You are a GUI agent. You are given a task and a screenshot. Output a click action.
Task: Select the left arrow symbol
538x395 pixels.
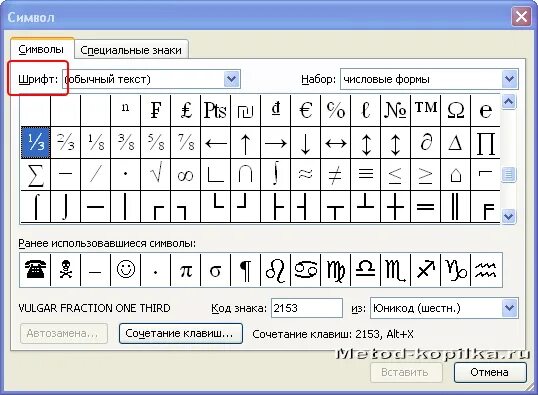click(x=216, y=142)
